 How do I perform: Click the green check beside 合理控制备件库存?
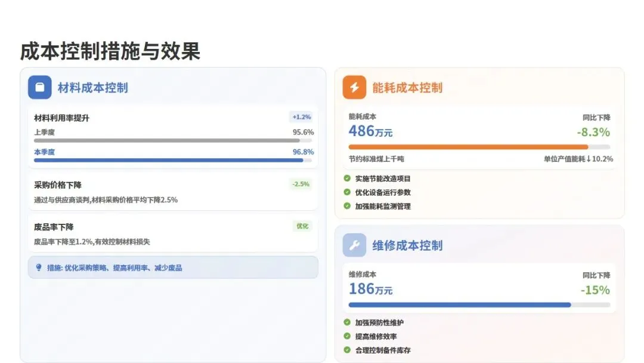click(347, 350)
